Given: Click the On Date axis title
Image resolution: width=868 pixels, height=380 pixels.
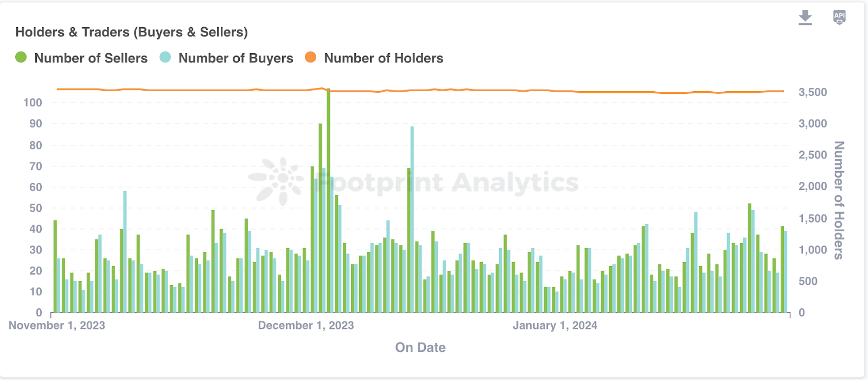Looking at the screenshot, I should coord(420,347).
